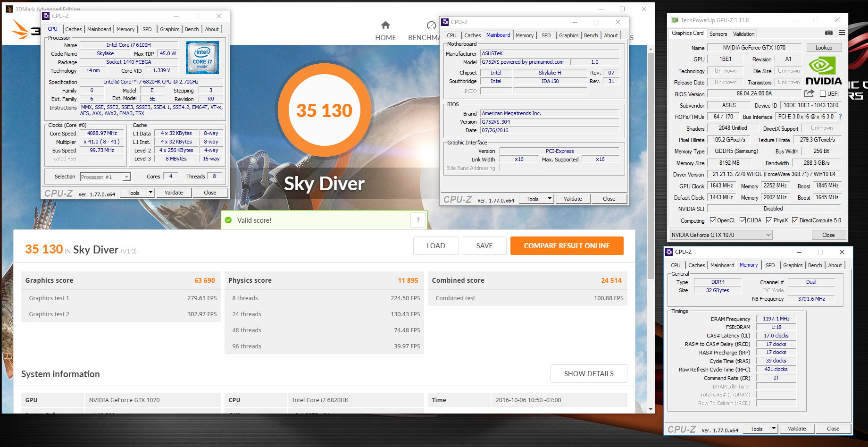This screenshot has height=447, width=868.
Task: Click the orange 35 130 score circle
Action: 324,110
